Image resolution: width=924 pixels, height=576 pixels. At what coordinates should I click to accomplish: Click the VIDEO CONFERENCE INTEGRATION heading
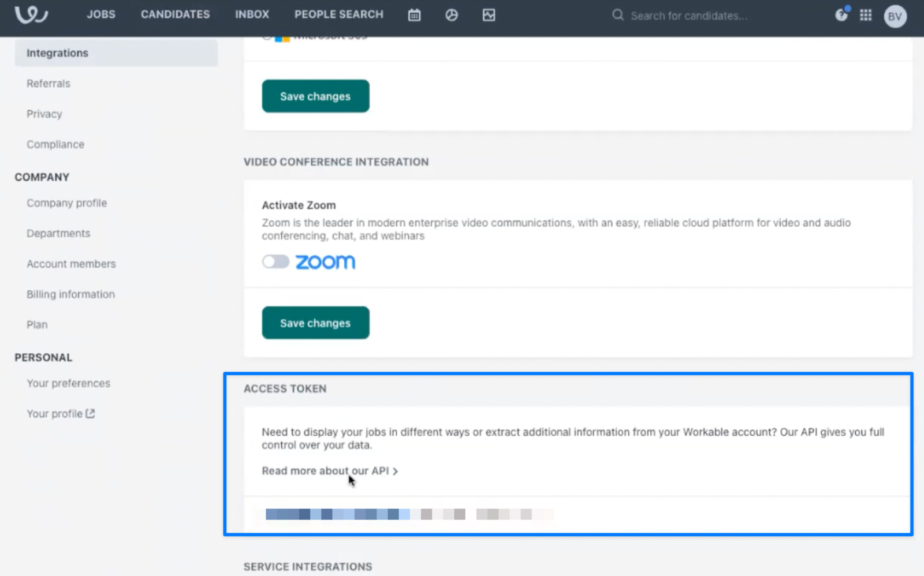(x=336, y=162)
